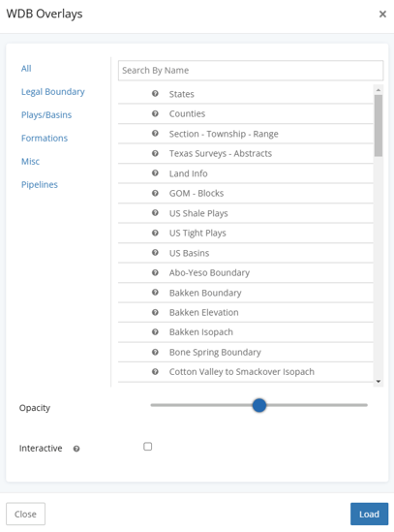Click the Close button at bottom left
The height and width of the screenshot is (532, 394).
25,514
